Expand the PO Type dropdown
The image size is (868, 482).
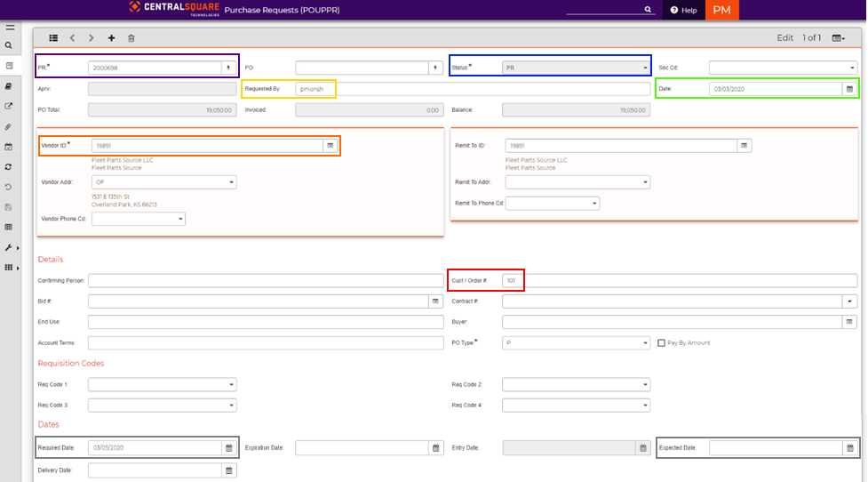577,343
